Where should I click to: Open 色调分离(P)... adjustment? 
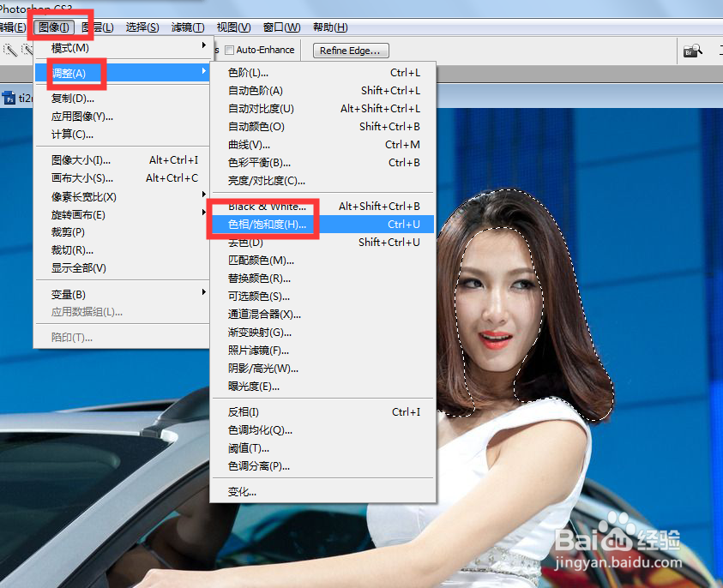322,466
